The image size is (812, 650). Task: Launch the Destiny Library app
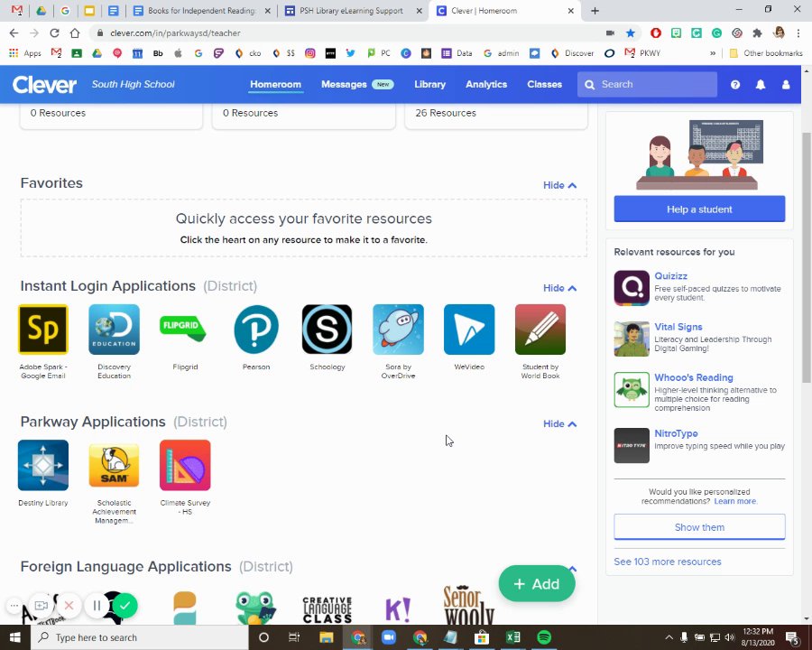coord(43,465)
